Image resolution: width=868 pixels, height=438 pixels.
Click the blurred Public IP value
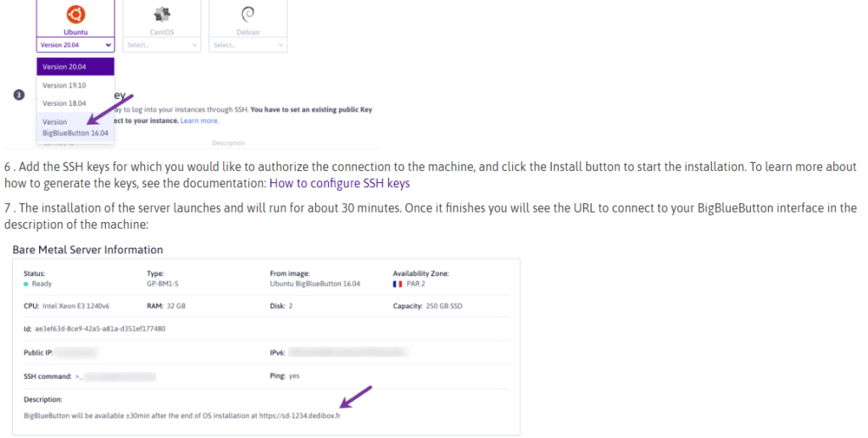coord(78,352)
